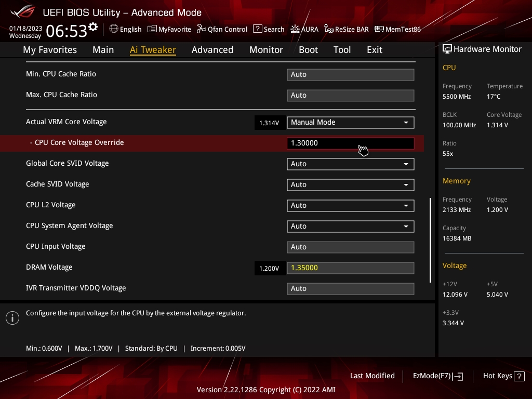Select Global Core SVID Voltage label

point(67,163)
